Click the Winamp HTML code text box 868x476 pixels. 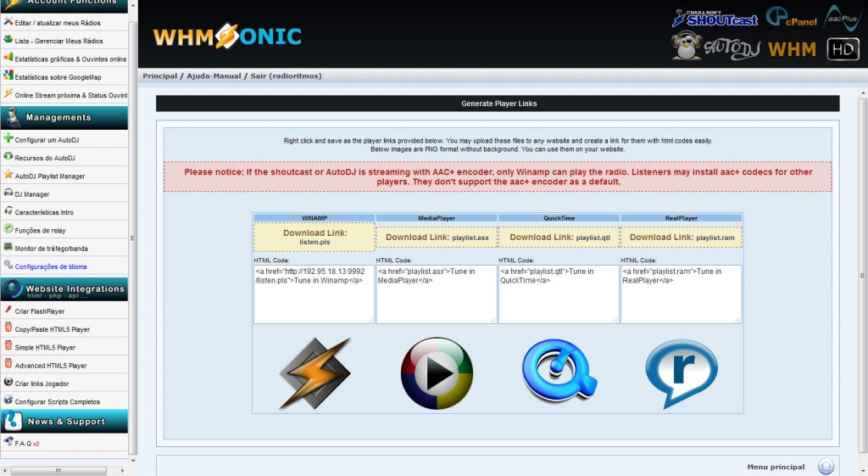point(314,294)
